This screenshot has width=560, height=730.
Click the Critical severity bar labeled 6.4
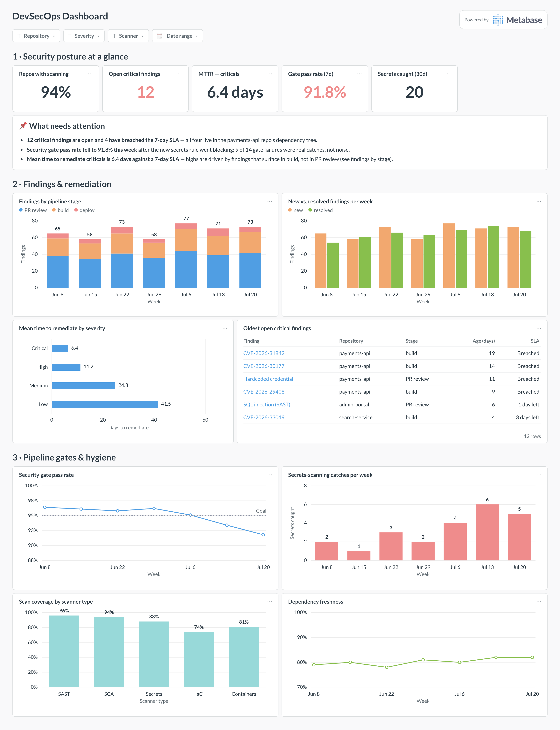pos(60,348)
